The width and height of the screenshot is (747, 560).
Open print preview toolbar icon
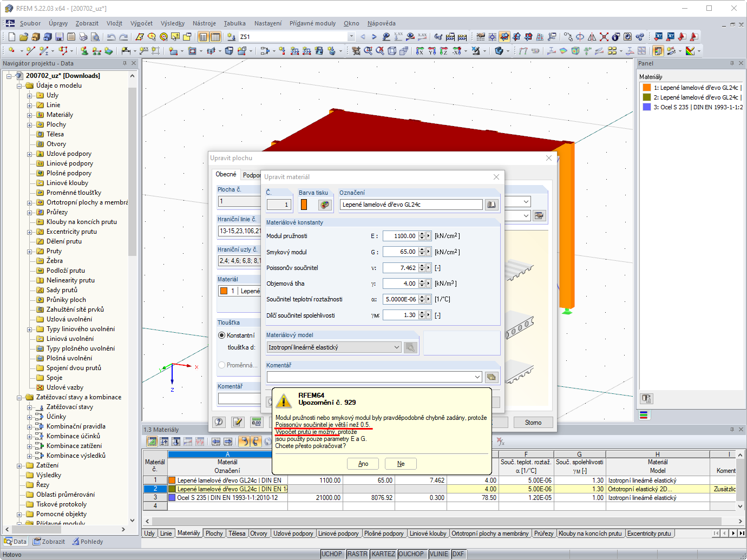pos(95,37)
